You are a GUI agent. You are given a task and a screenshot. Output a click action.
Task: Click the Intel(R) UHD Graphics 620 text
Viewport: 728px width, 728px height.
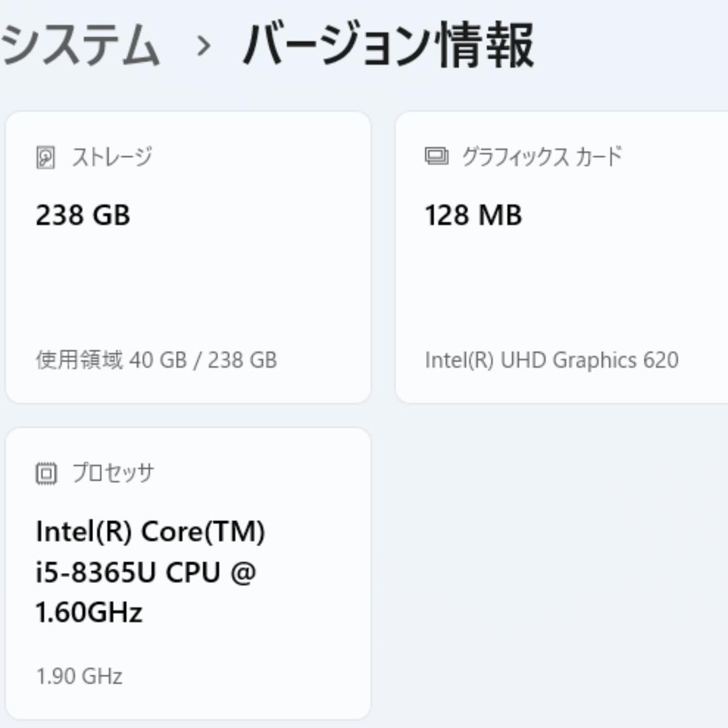(553, 360)
